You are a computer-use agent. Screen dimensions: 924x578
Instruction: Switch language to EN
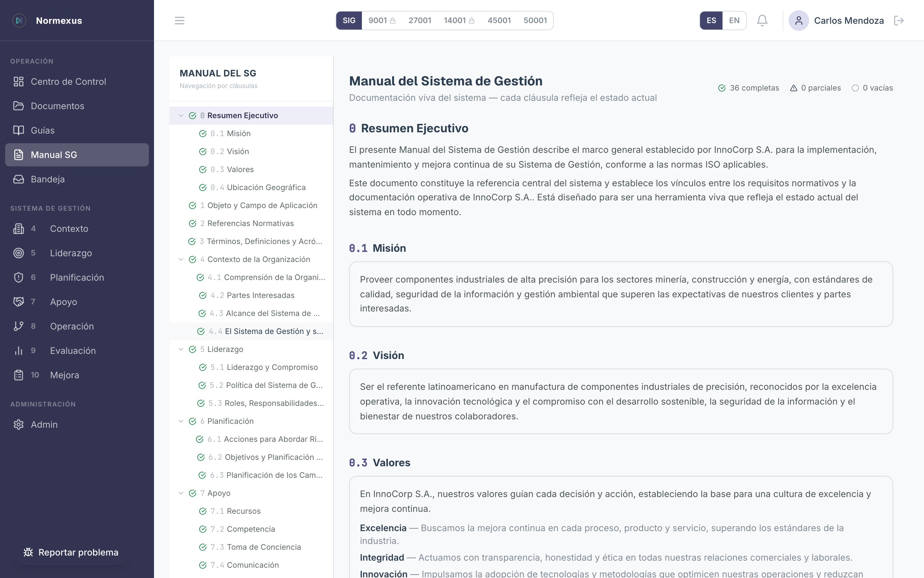pyautogui.click(x=734, y=21)
